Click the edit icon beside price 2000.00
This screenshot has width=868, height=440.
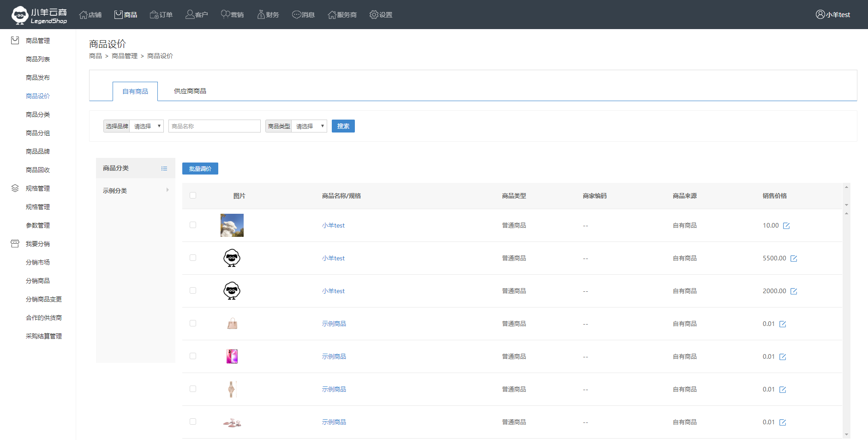pos(794,291)
